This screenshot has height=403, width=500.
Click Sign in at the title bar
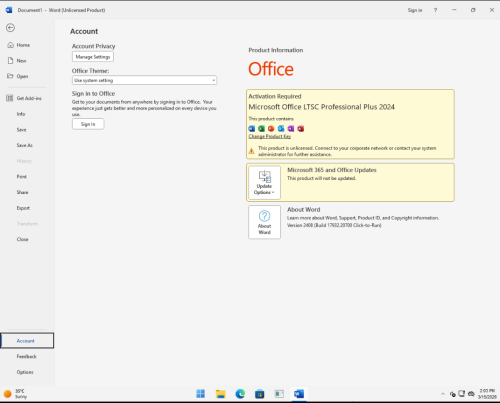pyautogui.click(x=415, y=10)
